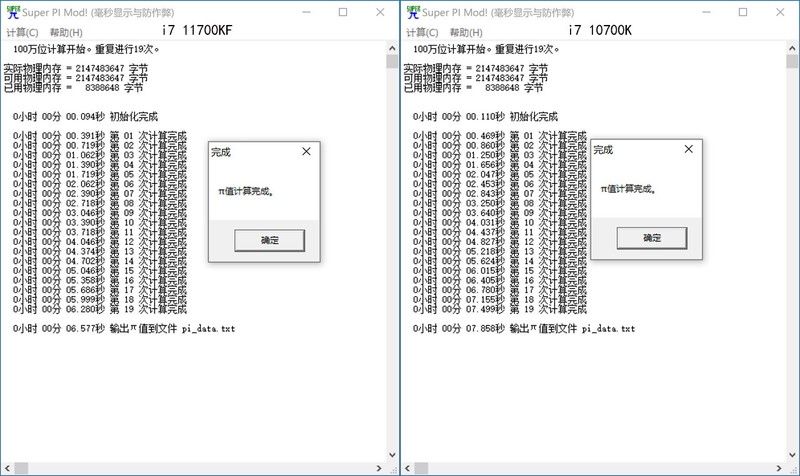The width and height of the screenshot is (800, 476).
Task: Select the '04.702秒 第 14' result line
Action: click(x=99, y=261)
